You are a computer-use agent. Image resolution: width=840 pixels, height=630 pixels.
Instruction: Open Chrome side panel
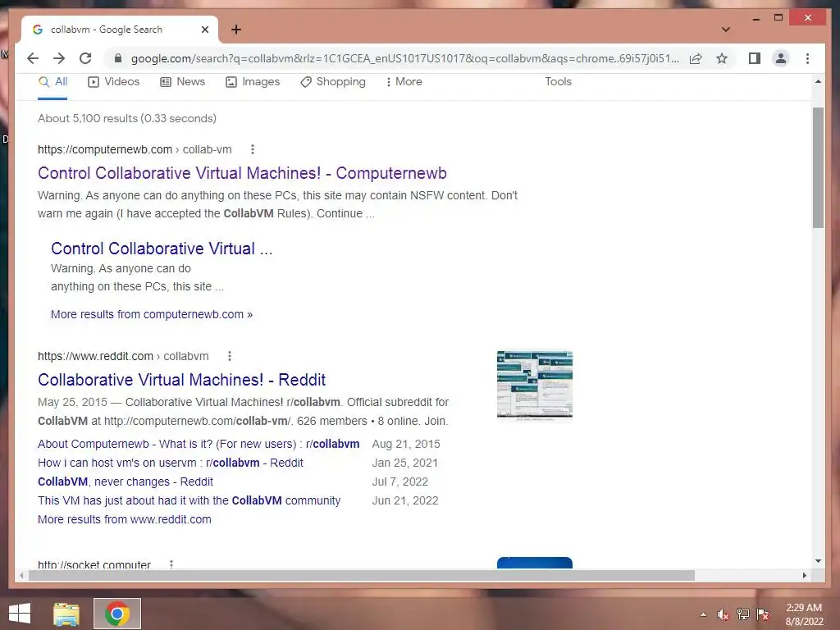(755, 58)
